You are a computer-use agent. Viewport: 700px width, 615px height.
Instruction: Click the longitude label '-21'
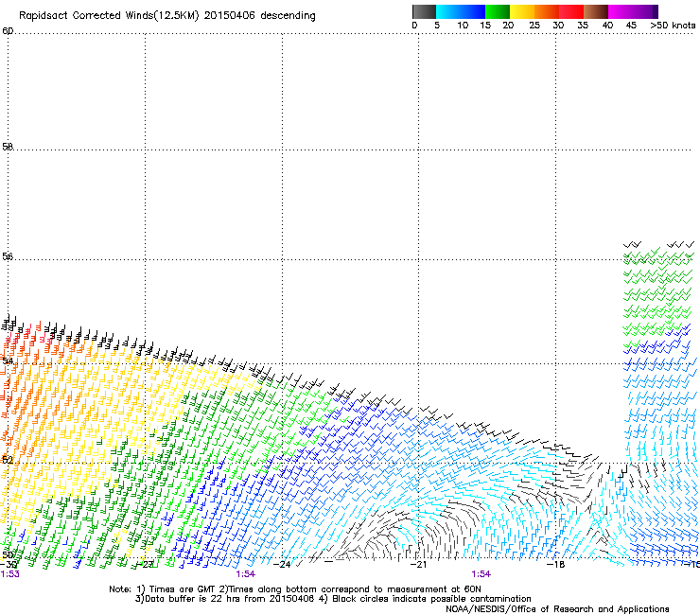(418, 565)
